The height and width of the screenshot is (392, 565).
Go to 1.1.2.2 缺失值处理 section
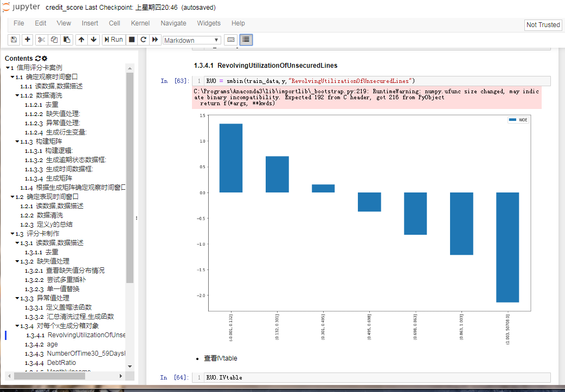53,114
